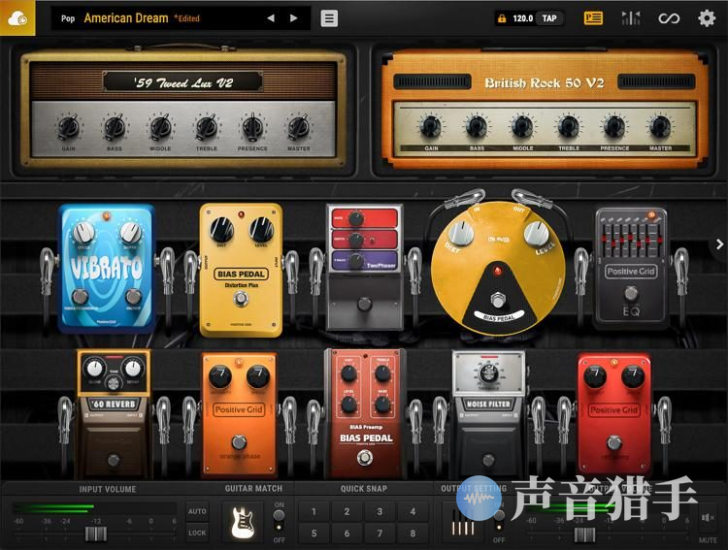Click the output volume fader handle
The image size is (728, 550).
[x=585, y=535]
